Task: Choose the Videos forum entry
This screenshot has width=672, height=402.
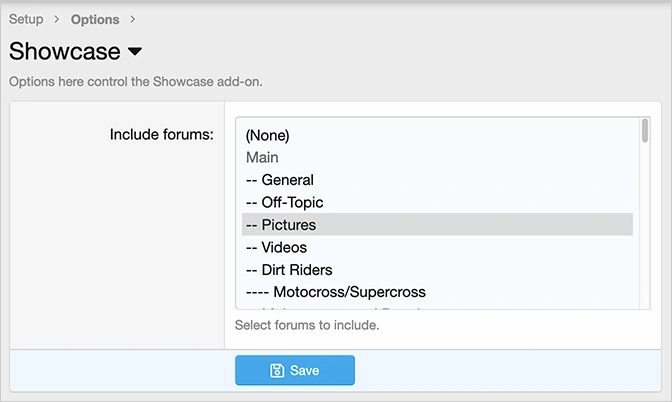Action: tap(276, 247)
